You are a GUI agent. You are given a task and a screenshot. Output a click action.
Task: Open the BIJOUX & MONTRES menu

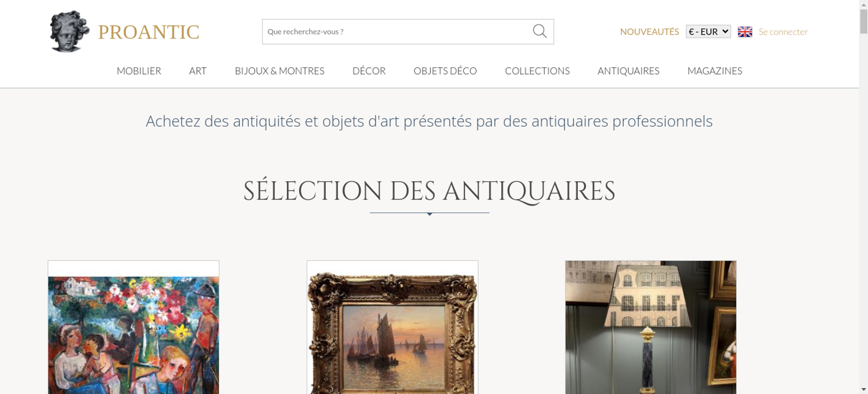click(279, 71)
